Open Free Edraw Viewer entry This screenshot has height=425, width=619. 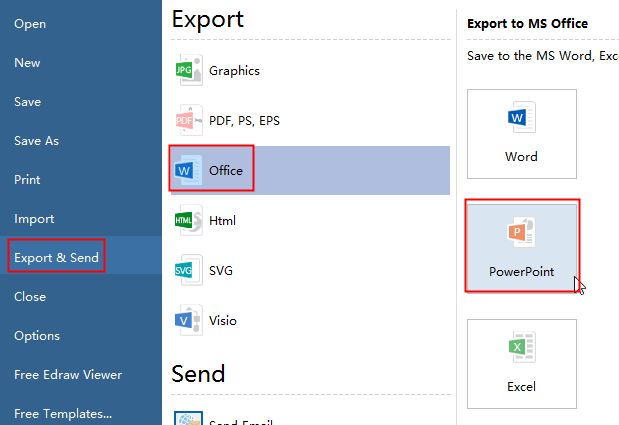point(68,375)
